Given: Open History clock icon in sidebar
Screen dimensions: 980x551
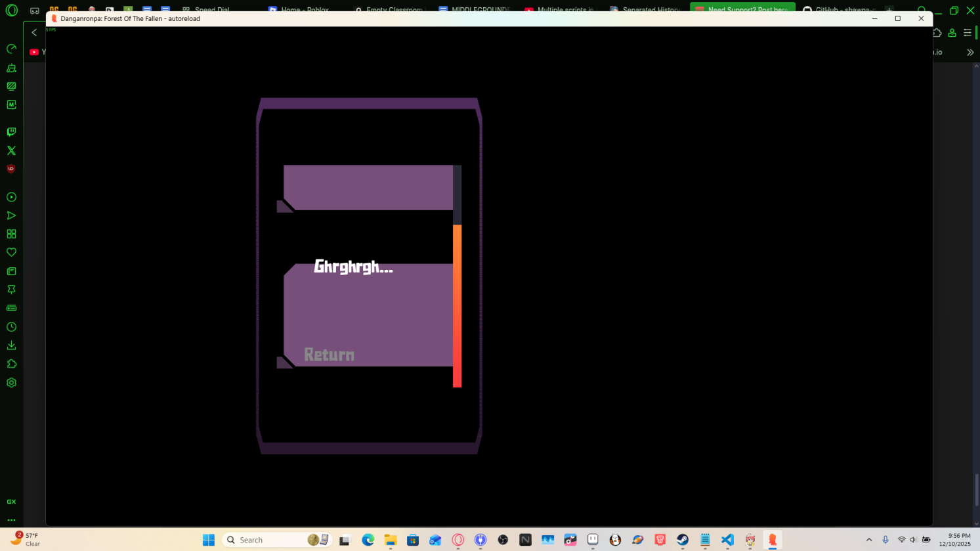Looking at the screenshot, I should pos(11,327).
